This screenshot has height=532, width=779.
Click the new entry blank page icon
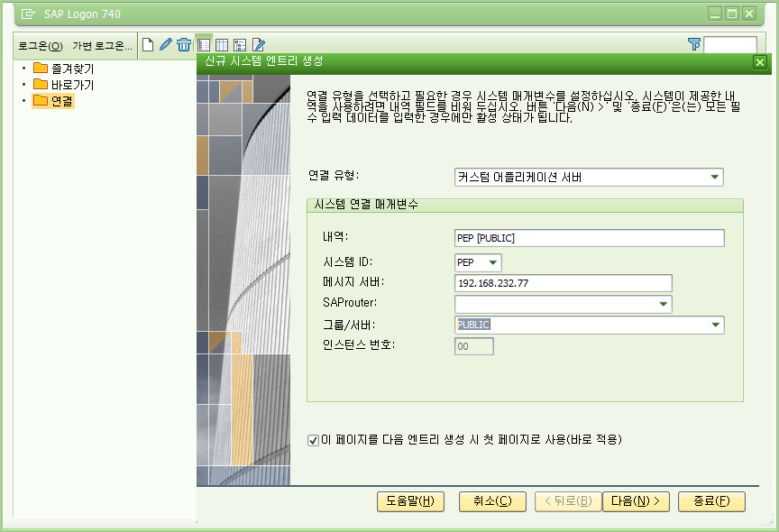[149, 44]
